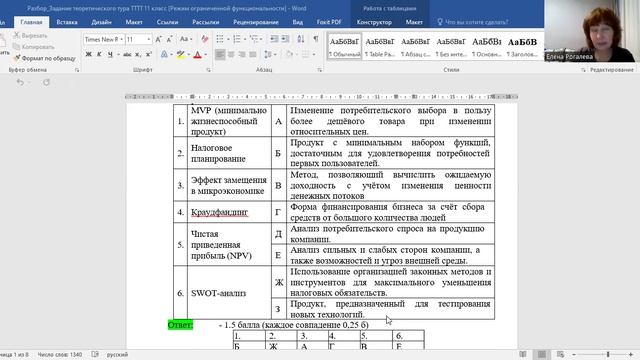Click the Копировать (copy) button

click(33, 47)
